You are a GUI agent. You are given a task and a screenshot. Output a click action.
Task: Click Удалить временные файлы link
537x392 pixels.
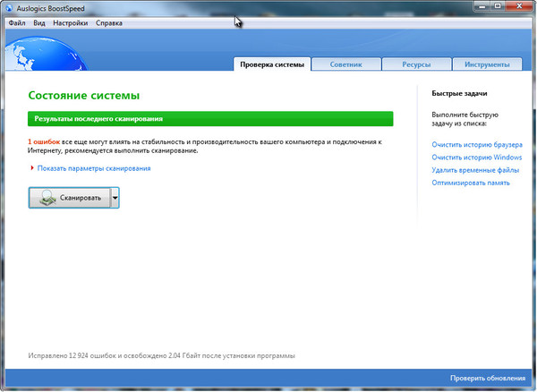click(x=475, y=170)
